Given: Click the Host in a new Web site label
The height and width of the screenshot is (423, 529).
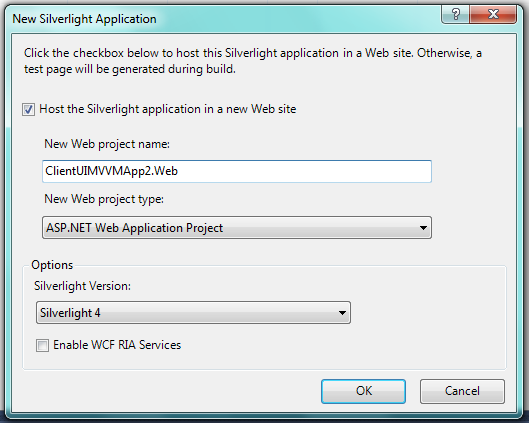Looking at the screenshot, I should pos(168,109).
